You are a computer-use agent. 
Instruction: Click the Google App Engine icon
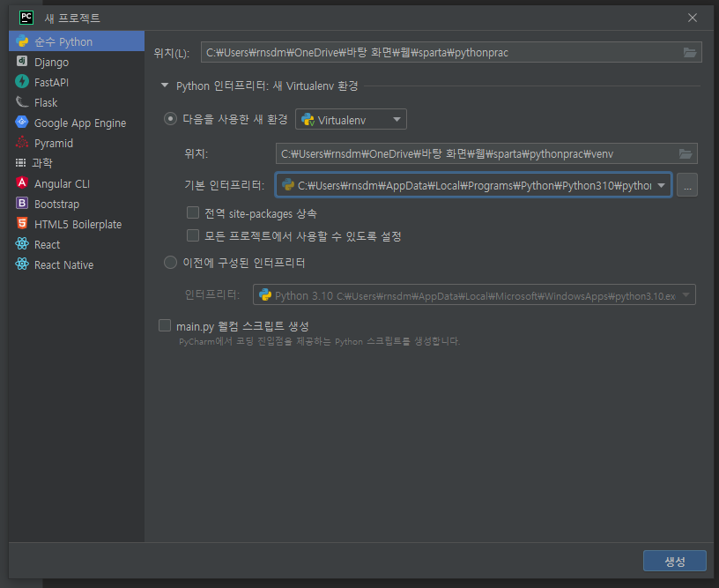coord(22,122)
